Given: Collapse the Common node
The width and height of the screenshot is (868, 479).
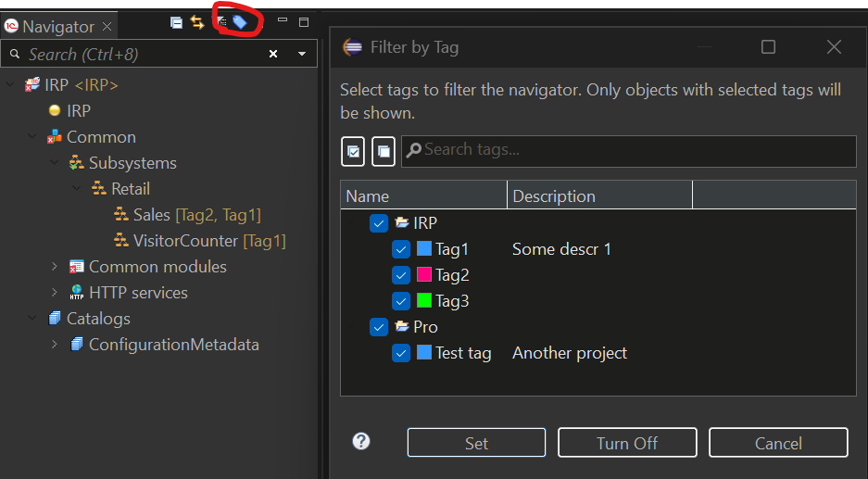Looking at the screenshot, I should [x=32, y=136].
